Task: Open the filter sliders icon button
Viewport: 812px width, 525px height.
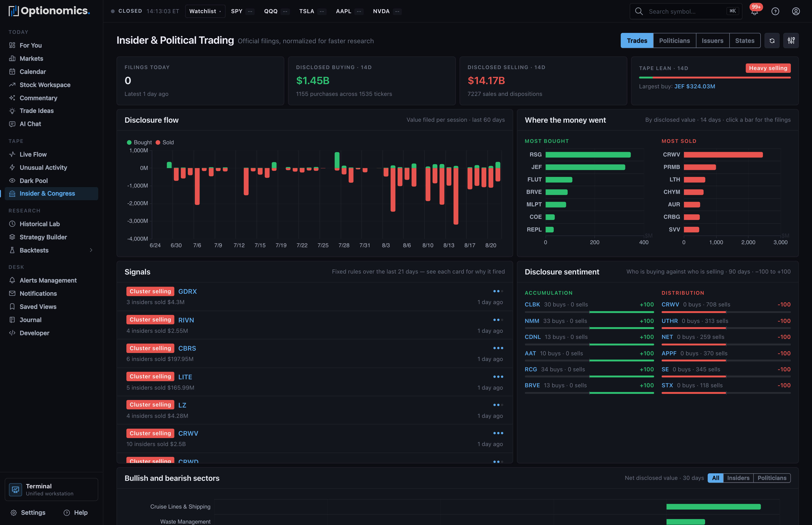Action: click(791, 41)
